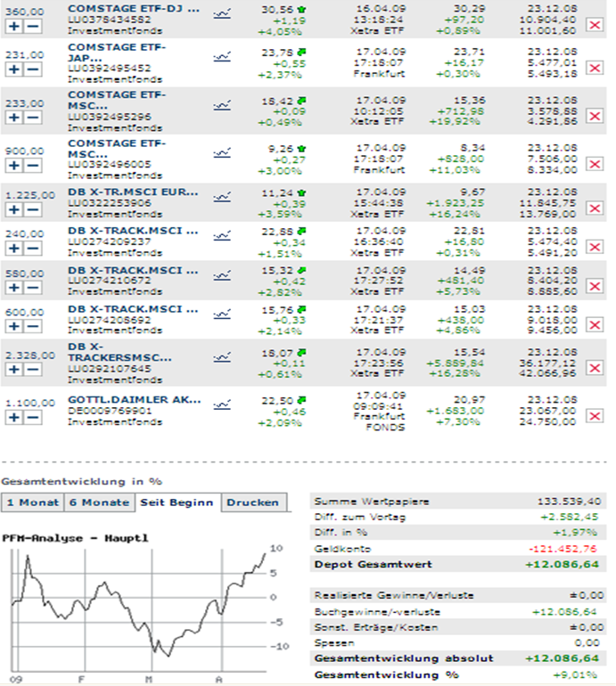Select Summe Wertpapiere value 133.539,40
Screen dimensions: 616x686
click(x=570, y=502)
